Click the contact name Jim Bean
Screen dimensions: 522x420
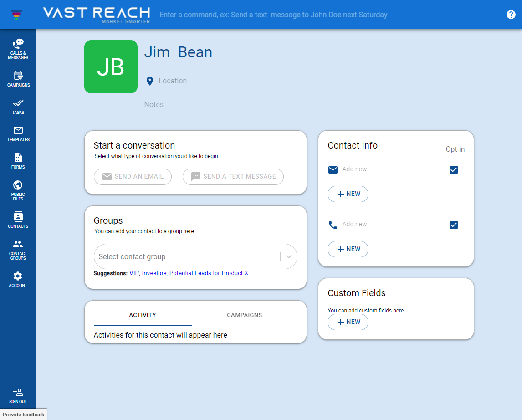[178, 52]
